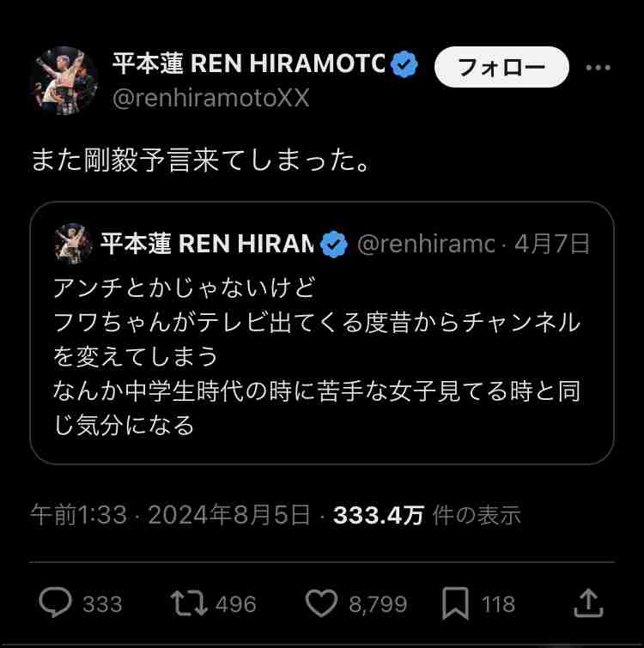Open the quoted post avatar
This screenshot has height=648, width=644.
(73, 245)
